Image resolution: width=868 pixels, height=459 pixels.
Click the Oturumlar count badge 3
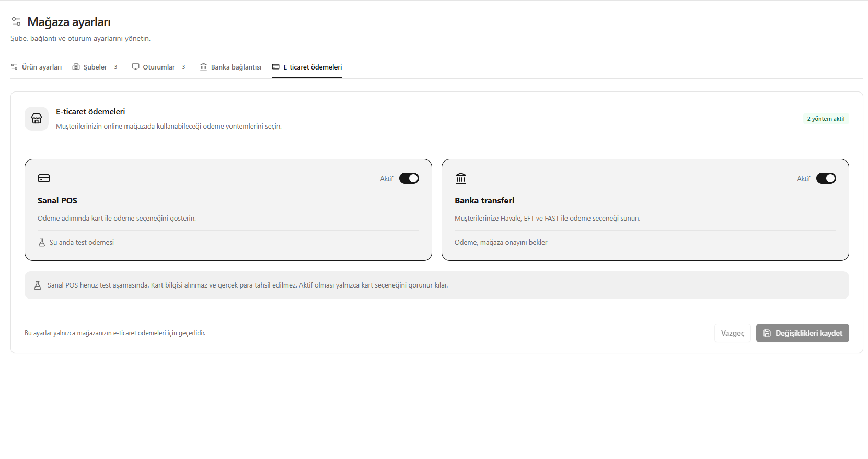coord(183,67)
